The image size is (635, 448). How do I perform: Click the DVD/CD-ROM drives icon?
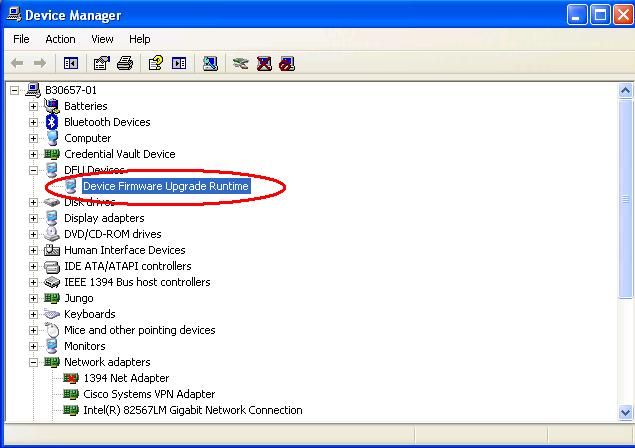52,234
